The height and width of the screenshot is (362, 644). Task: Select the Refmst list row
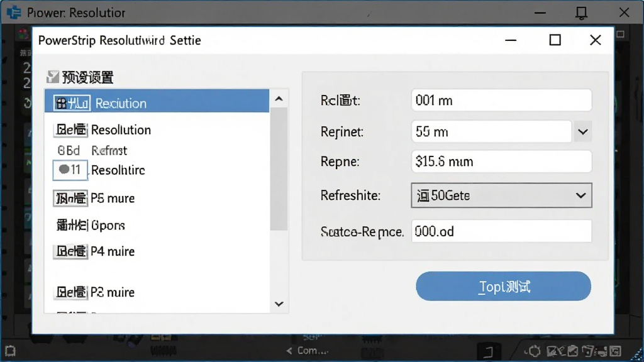click(x=157, y=151)
